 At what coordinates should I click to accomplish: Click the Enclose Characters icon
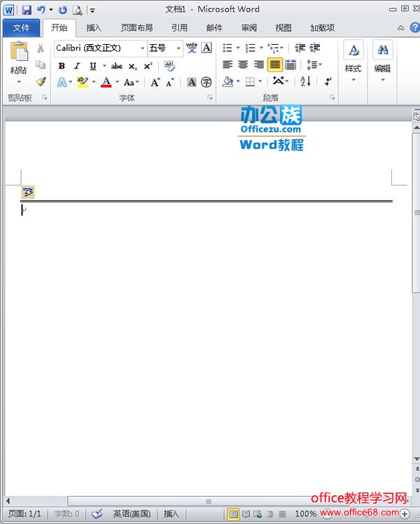point(206,82)
